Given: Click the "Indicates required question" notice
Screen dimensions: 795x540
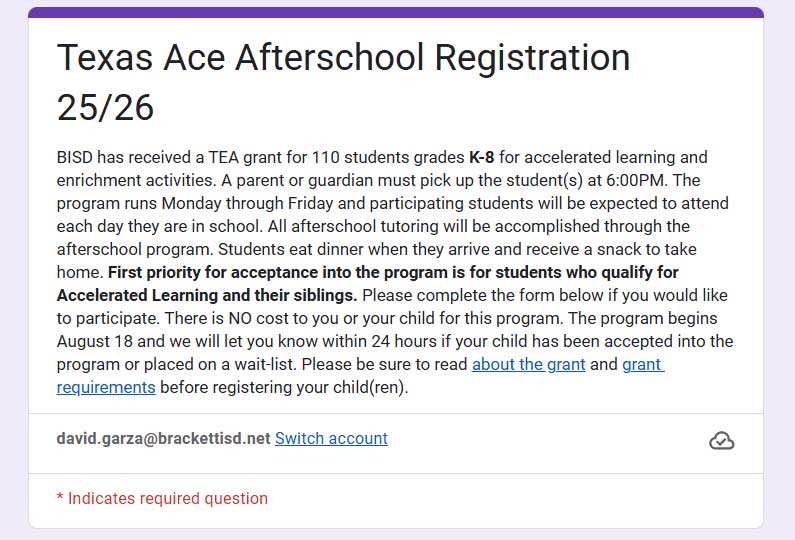Looking at the screenshot, I should coord(162,498).
